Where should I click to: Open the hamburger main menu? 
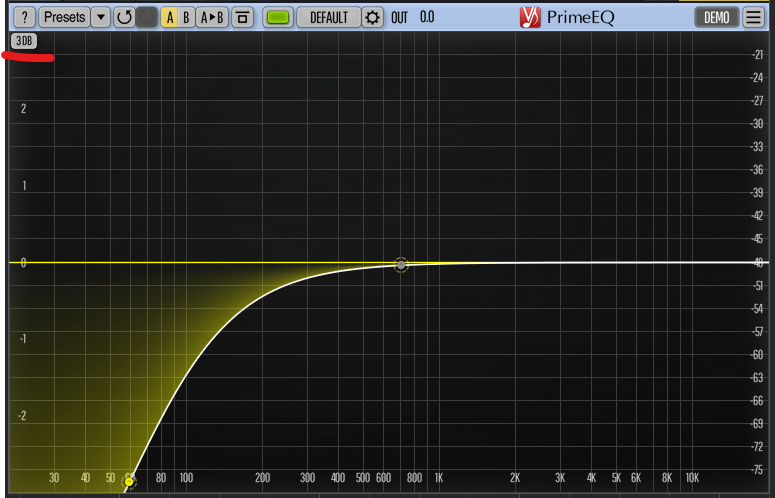pos(754,17)
